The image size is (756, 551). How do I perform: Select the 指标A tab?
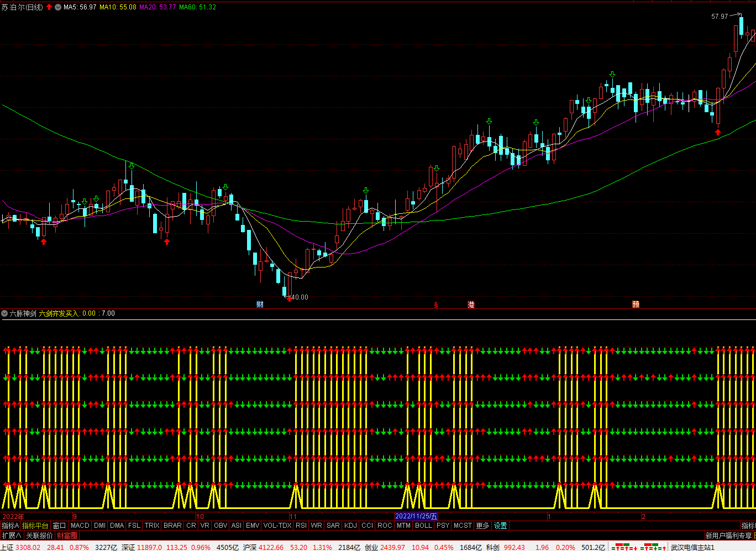pos(10,526)
